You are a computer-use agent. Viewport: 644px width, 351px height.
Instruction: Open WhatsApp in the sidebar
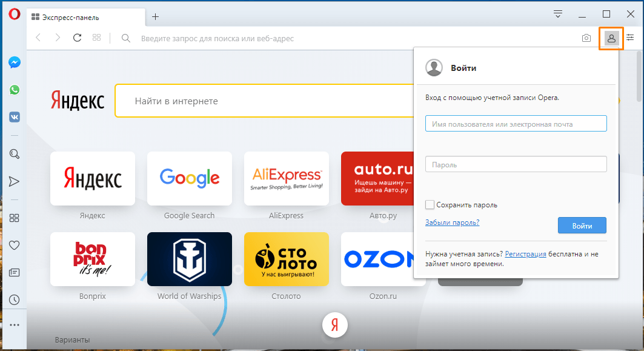15,90
